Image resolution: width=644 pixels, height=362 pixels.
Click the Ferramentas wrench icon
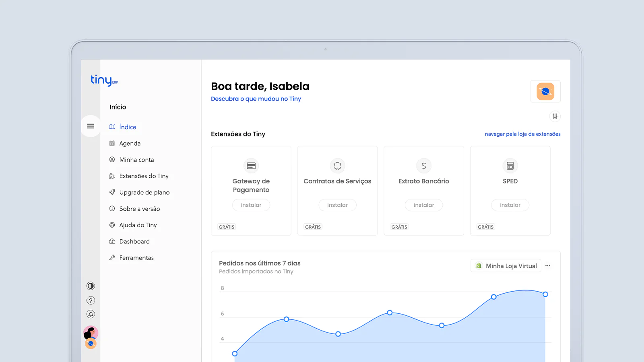[x=112, y=257]
